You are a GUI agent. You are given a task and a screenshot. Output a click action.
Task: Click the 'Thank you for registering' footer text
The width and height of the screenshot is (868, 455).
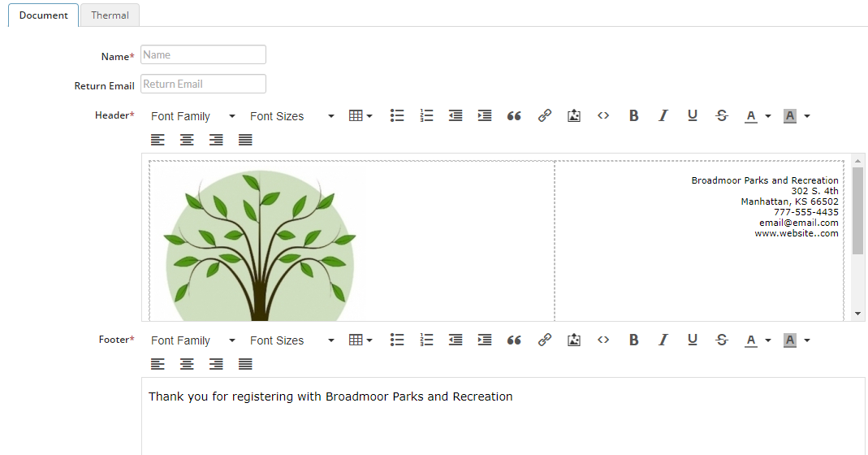pyautogui.click(x=330, y=396)
